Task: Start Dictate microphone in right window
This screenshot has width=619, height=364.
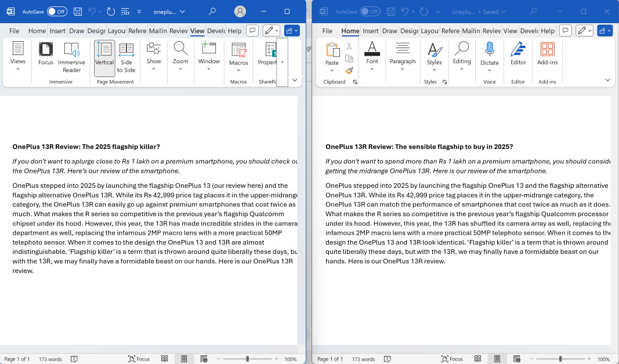Action: click(490, 57)
